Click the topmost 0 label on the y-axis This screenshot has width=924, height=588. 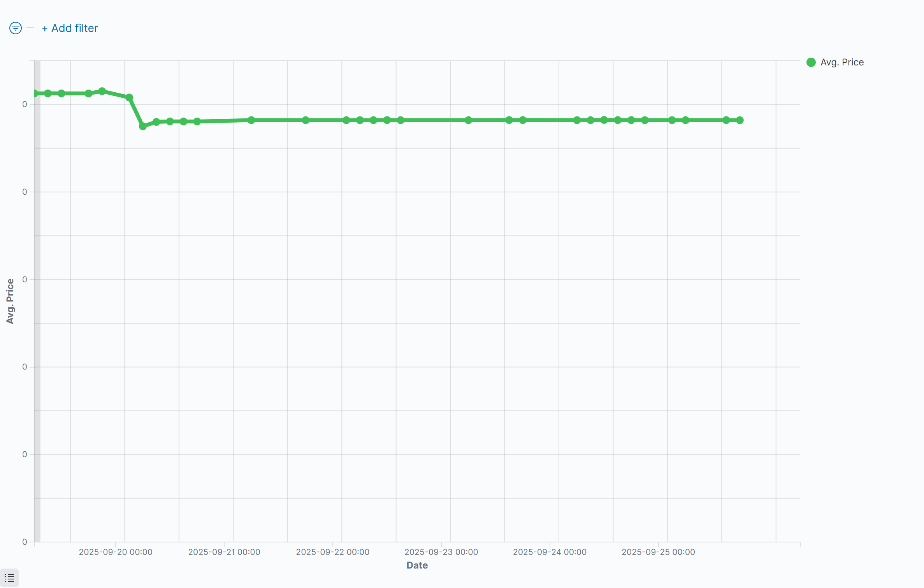point(25,104)
